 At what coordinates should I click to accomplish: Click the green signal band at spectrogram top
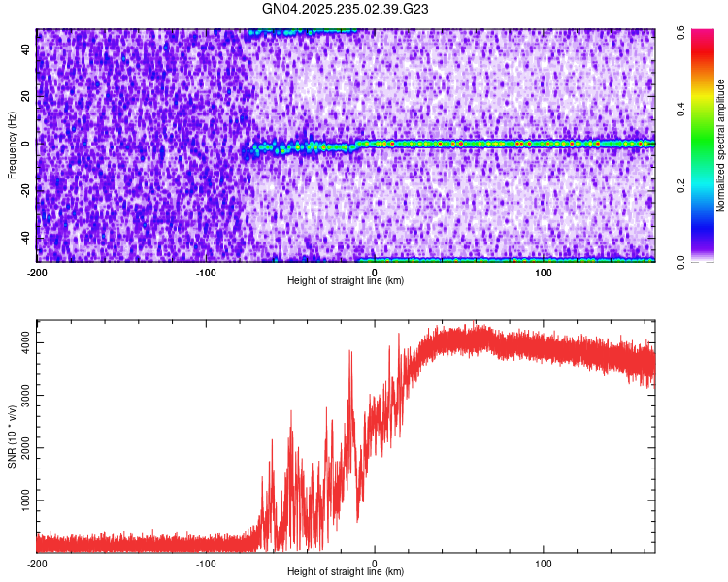[301, 32]
